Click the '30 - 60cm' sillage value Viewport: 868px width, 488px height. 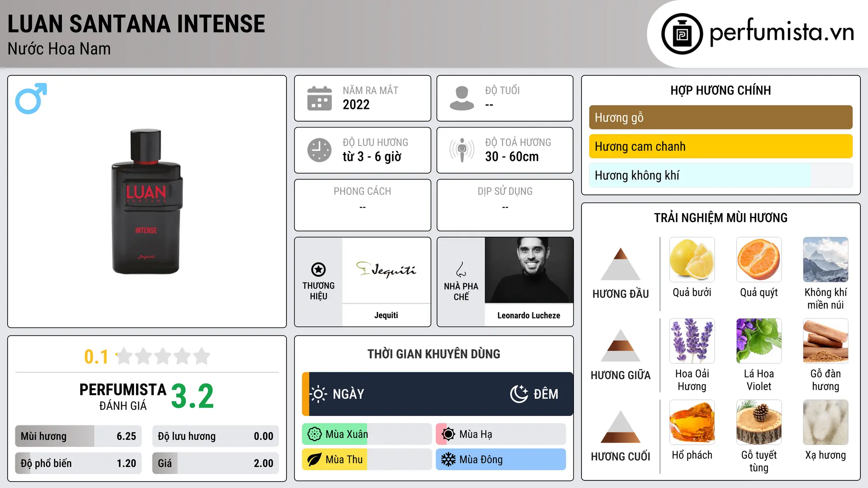point(512,157)
